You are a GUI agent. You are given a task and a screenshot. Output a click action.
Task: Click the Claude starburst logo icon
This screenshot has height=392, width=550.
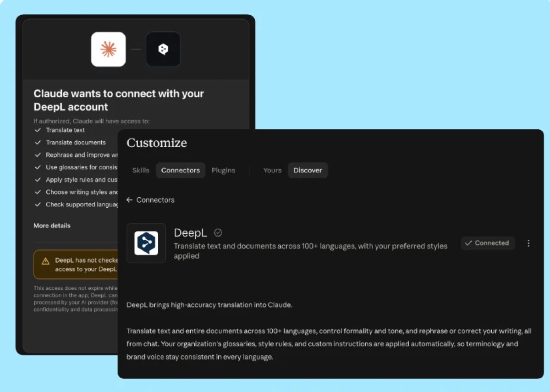click(108, 50)
